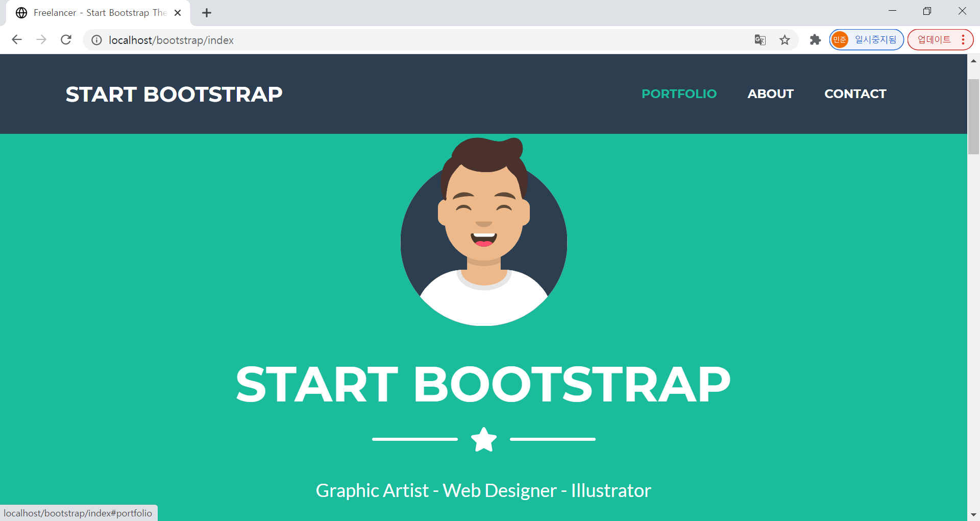Select the Freelancer - Start Bootstrap tab
The width and height of the screenshot is (980, 521).
click(98, 13)
